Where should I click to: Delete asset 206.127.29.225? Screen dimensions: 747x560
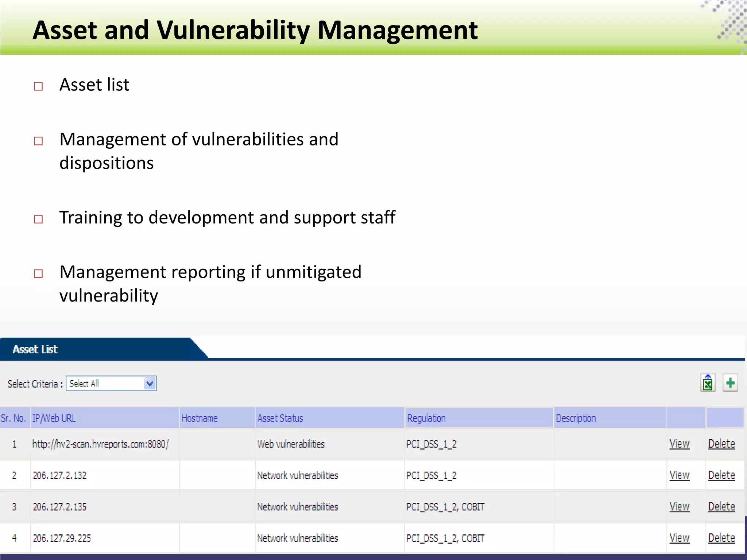click(721, 538)
